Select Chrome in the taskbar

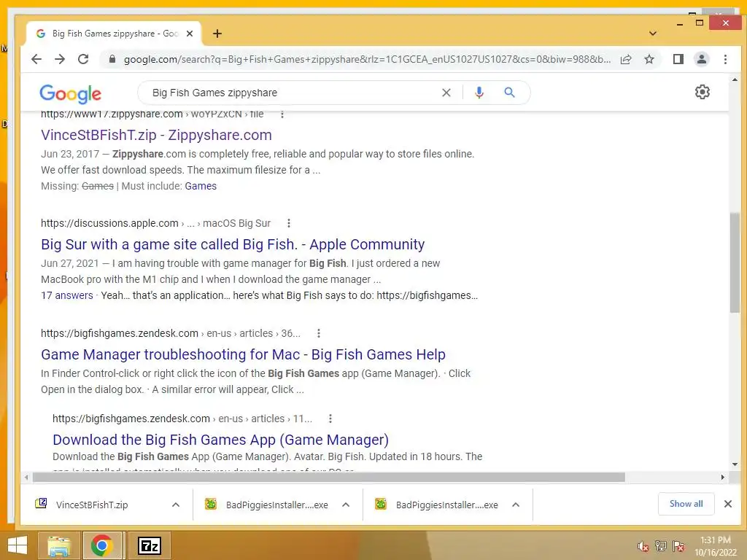click(x=102, y=545)
